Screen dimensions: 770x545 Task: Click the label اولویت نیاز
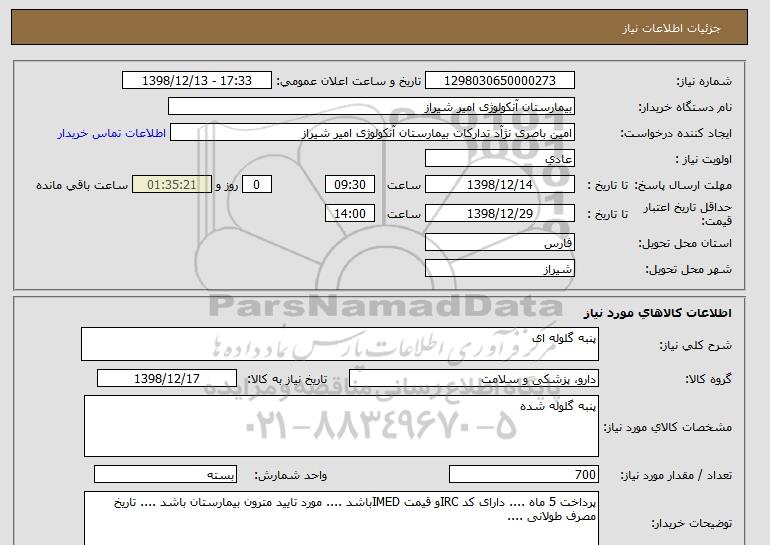point(703,159)
